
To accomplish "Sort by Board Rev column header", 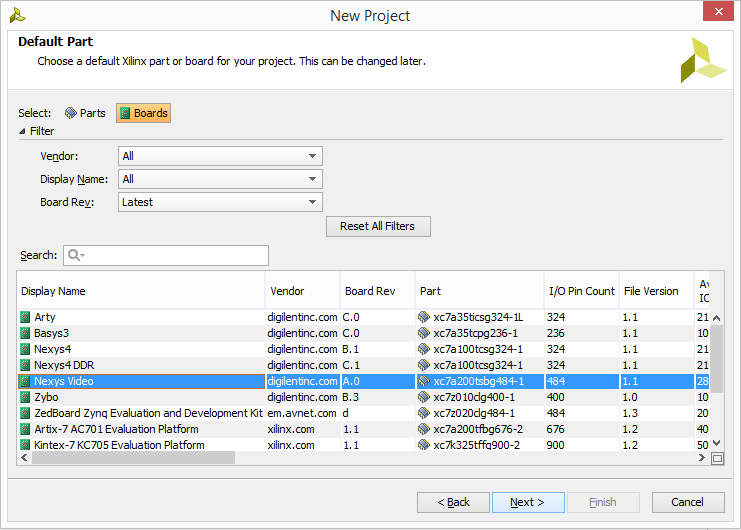I will (378, 291).
